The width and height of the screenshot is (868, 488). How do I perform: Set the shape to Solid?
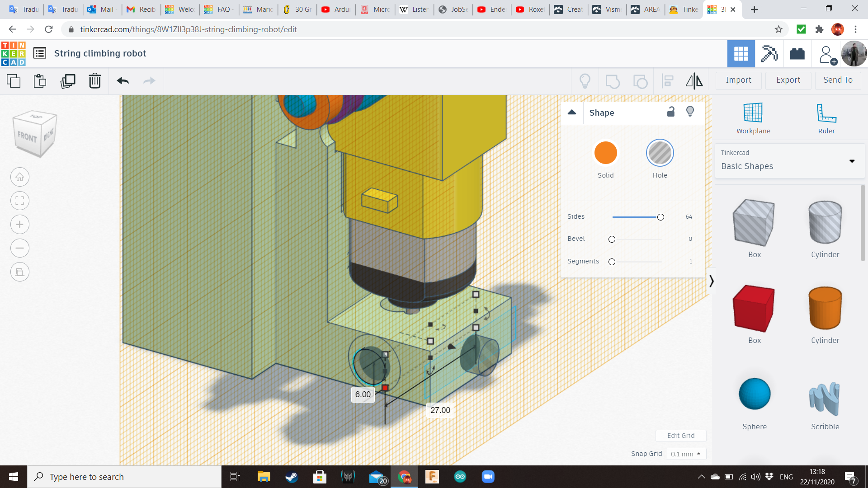point(605,153)
